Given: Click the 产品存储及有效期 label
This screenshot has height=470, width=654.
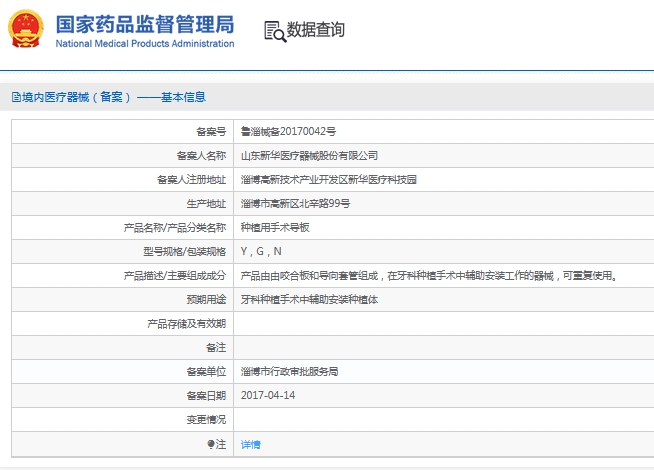Looking at the screenshot, I should pos(186,324).
